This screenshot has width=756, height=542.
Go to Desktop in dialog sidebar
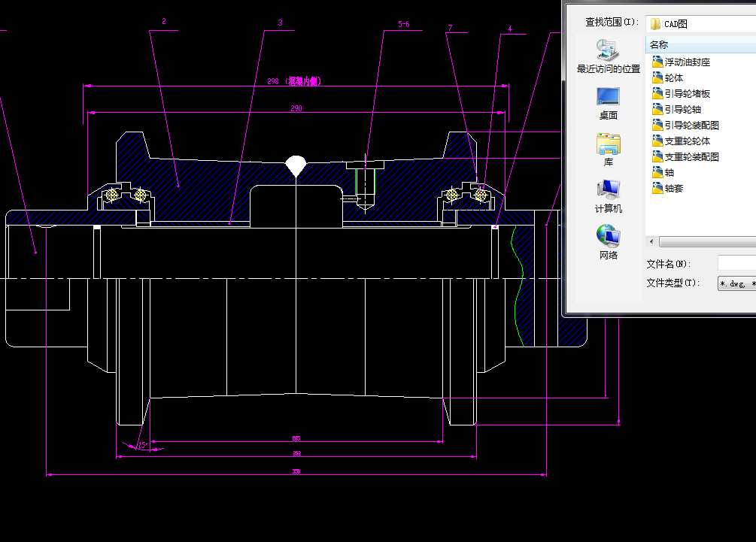click(608, 103)
